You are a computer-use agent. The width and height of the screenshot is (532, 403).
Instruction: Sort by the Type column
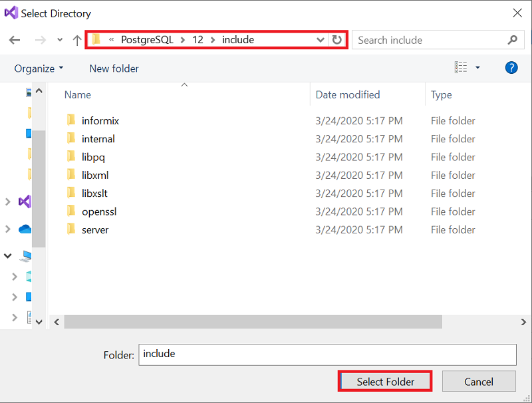click(x=441, y=94)
